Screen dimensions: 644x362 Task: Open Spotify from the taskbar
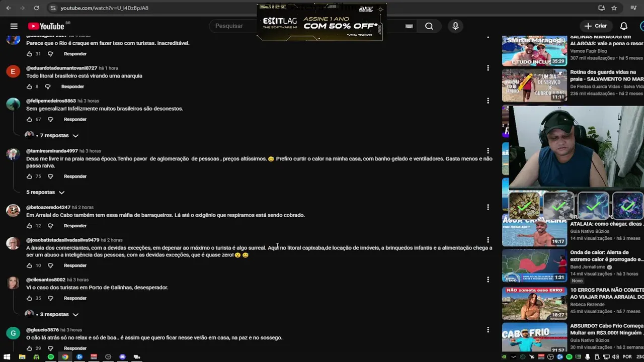[50, 357]
